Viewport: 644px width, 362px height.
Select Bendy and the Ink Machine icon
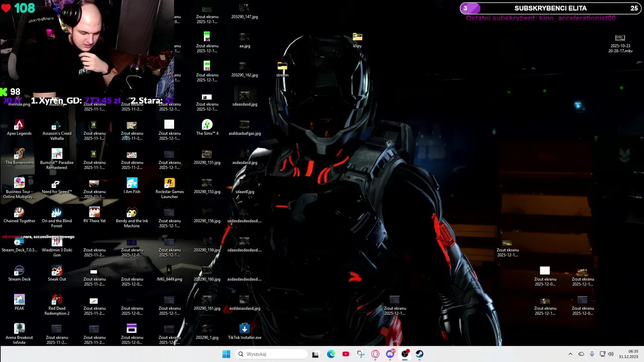tap(132, 217)
